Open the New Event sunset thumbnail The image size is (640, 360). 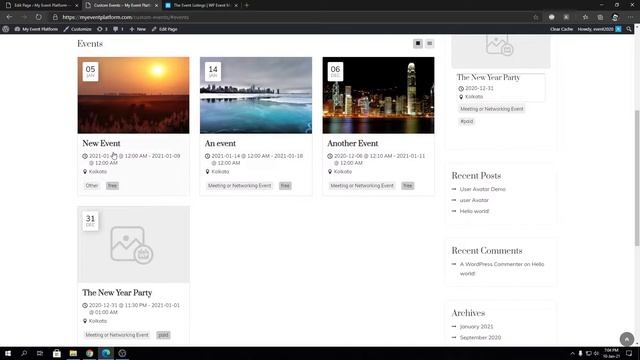[x=133, y=95]
